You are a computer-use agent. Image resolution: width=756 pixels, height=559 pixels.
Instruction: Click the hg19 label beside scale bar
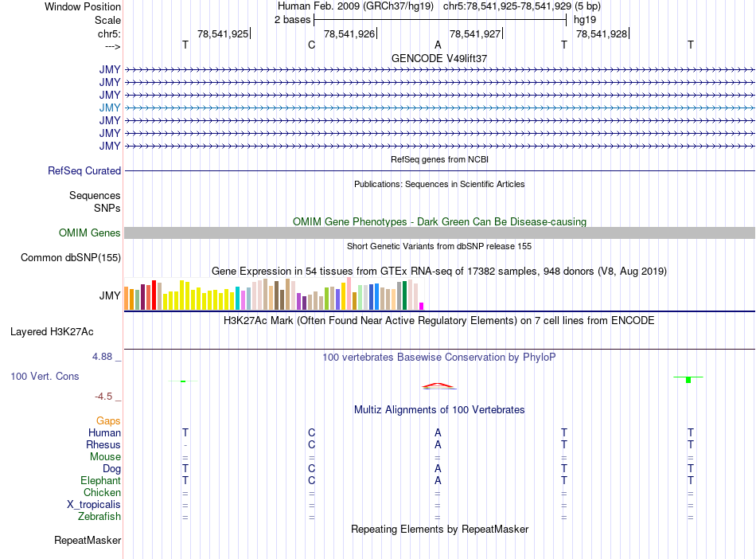click(585, 20)
